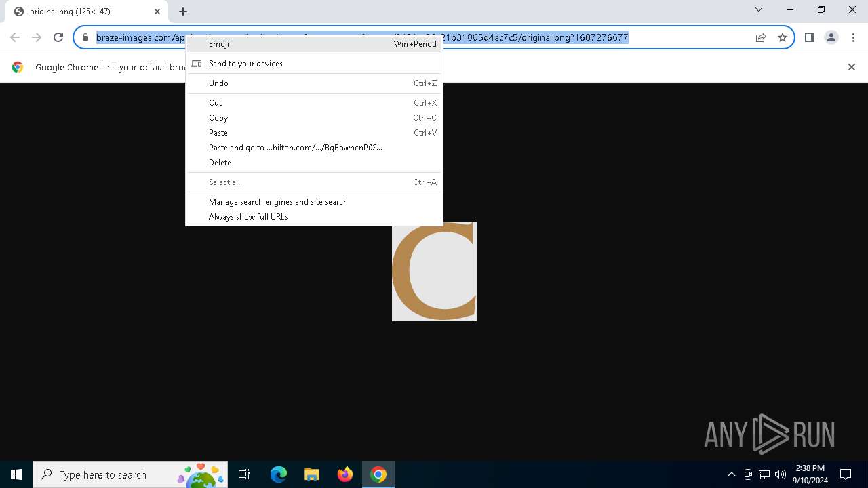
Task: Choose Emoji from the context menu
Action: point(314,44)
